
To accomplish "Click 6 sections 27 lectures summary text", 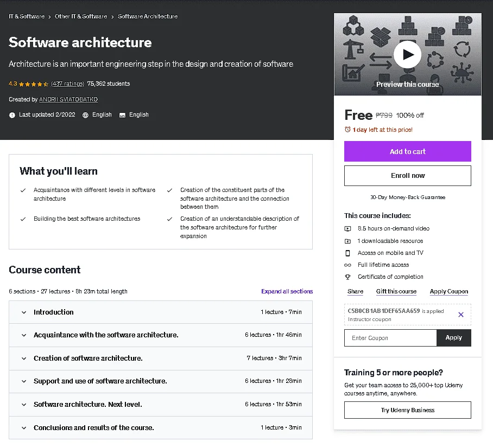I will [68, 291].
